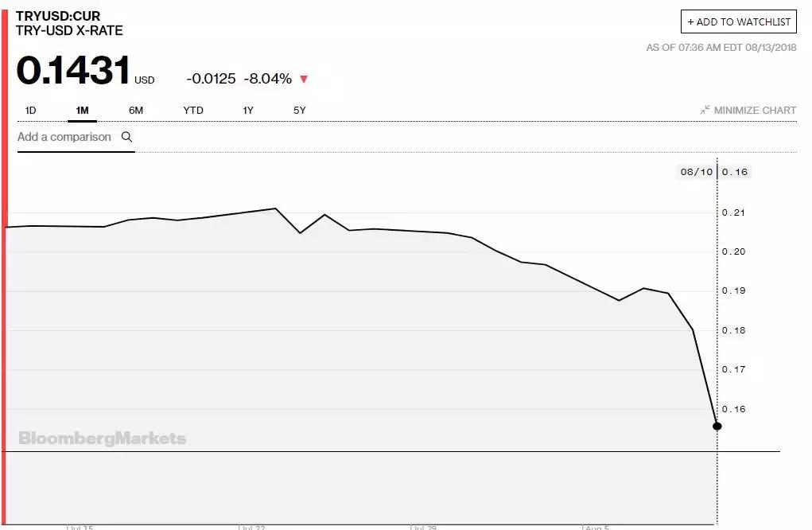Screen dimensions: 812x530
Task: Select the 1D timeframe tab
Action: [x=31, y=110]
